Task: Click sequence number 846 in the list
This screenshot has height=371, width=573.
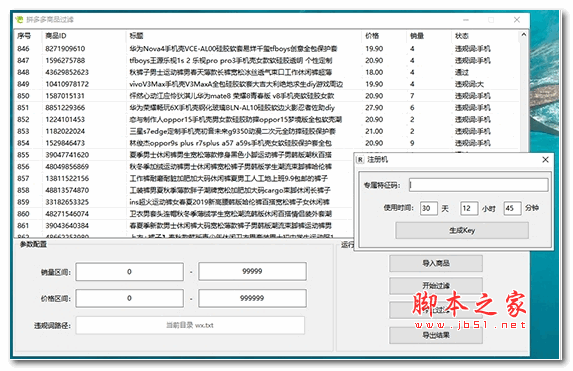Action: point(23,49)
